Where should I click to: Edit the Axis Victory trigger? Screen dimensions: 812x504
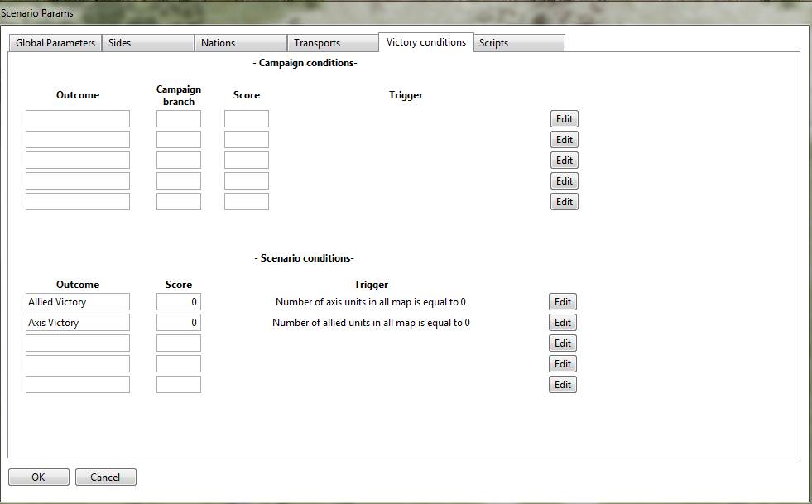pyautogui.click(x=563, y=323)
